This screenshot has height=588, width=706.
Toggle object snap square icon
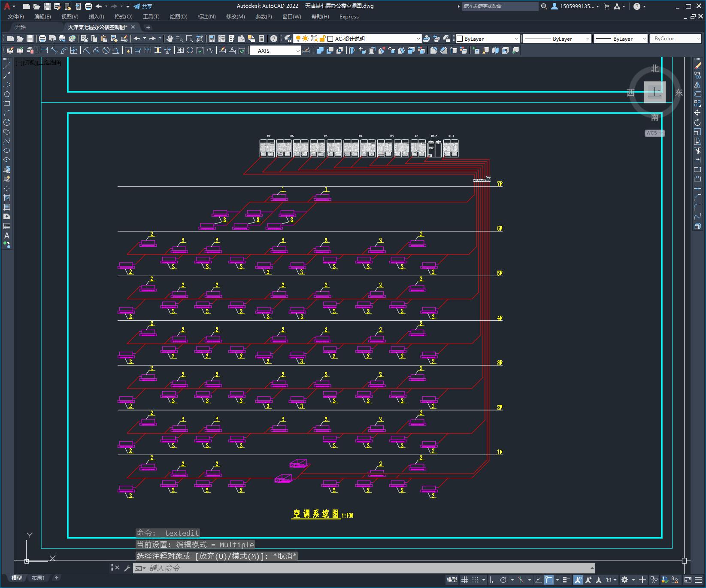[549, 580]
